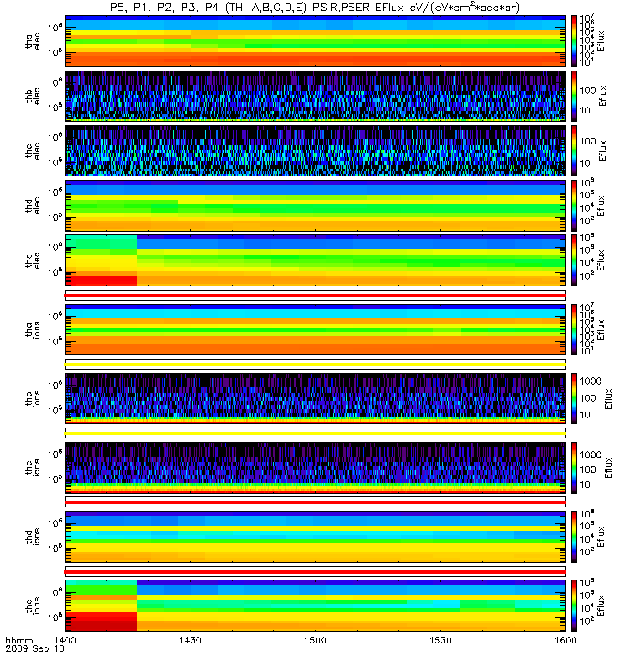Viewport: 630px width, 672px height.
Task: Click the '2009 Sep 10' date label
Action: [34, 648]
